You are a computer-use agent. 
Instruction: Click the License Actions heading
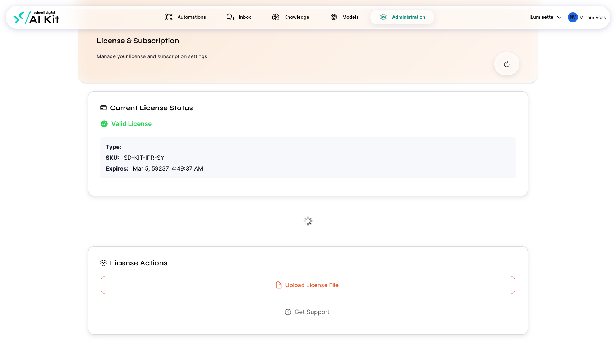pyautogui.click(x=139, y=263)
